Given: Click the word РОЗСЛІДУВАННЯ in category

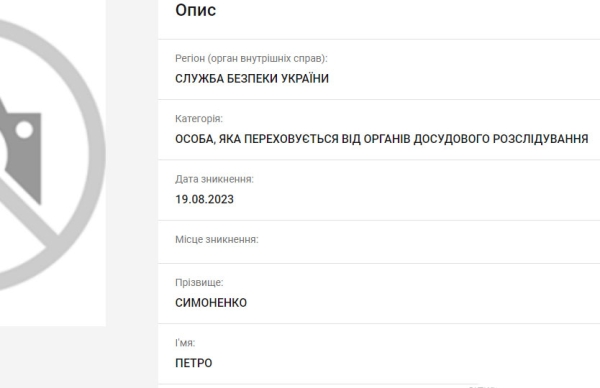Looking at the screenshot, I should tap(540, 139).
